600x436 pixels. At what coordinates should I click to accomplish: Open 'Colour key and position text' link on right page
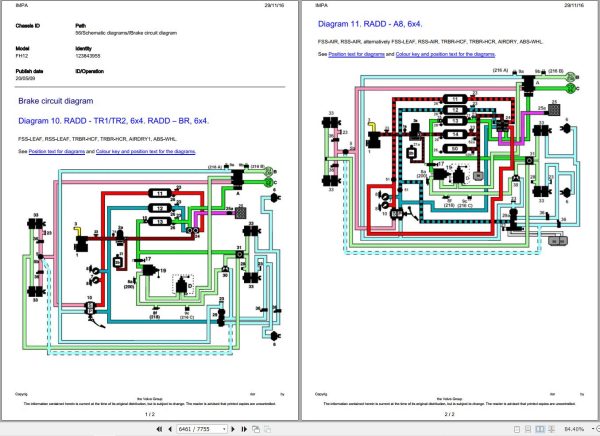pos(445,54)
